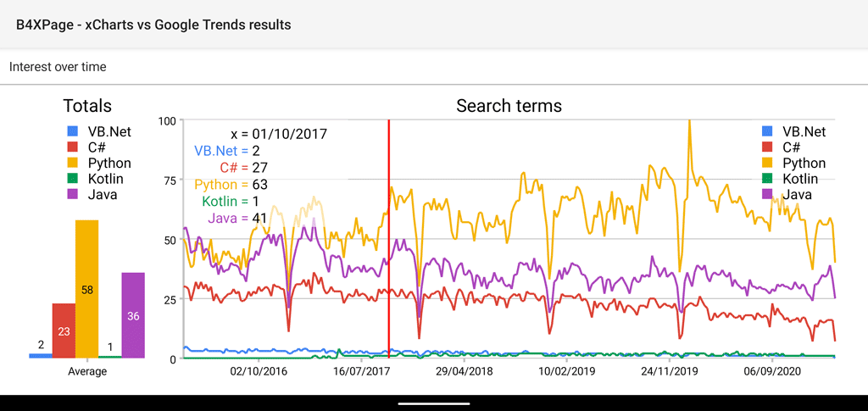Click the purple Java bar showing 36
Viewport: 868px width, 411px height.
click(x=133, y=315)
